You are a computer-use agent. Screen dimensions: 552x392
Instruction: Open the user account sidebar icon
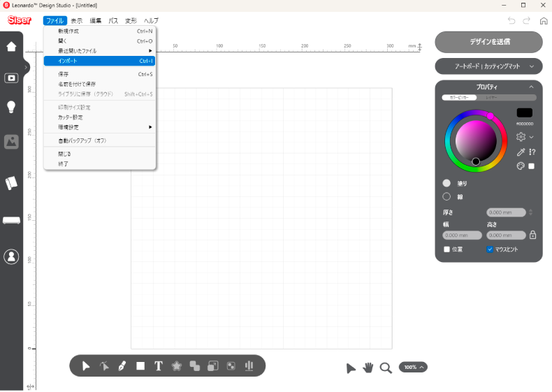[x=11, y=256]
